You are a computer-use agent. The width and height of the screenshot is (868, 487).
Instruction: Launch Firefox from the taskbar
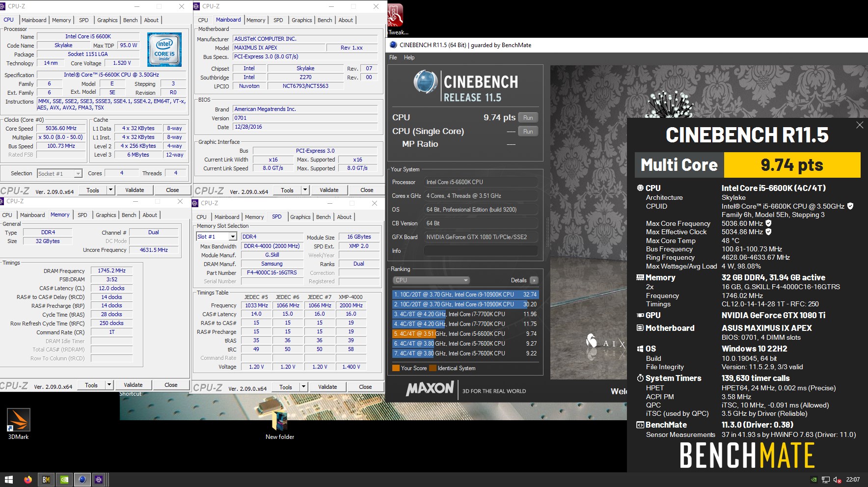click(27, 480)
